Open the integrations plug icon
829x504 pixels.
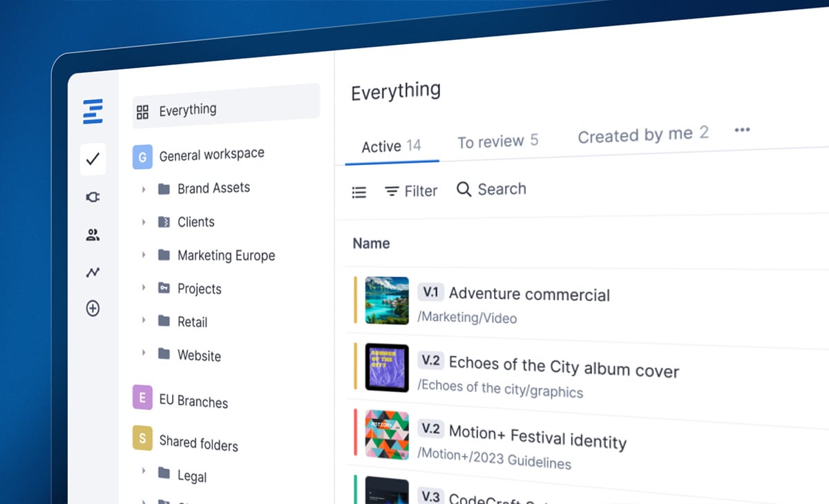[x=93, y=197]
